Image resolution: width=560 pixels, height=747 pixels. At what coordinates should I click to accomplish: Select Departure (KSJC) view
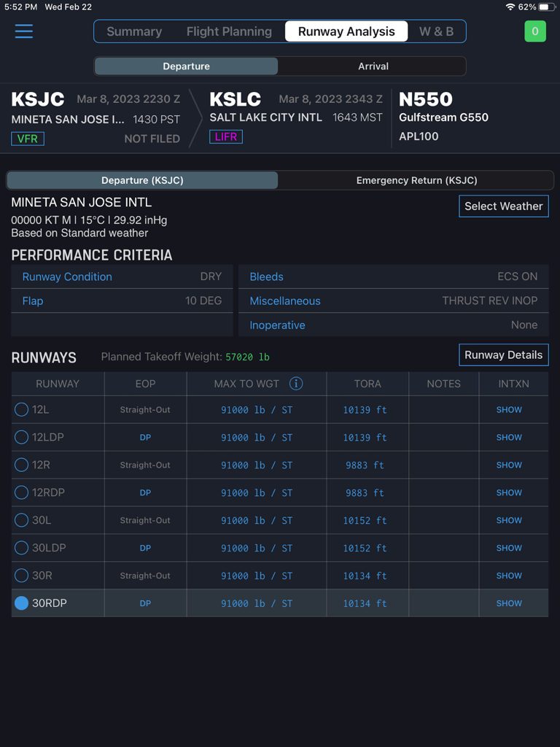tap(142, 180)
